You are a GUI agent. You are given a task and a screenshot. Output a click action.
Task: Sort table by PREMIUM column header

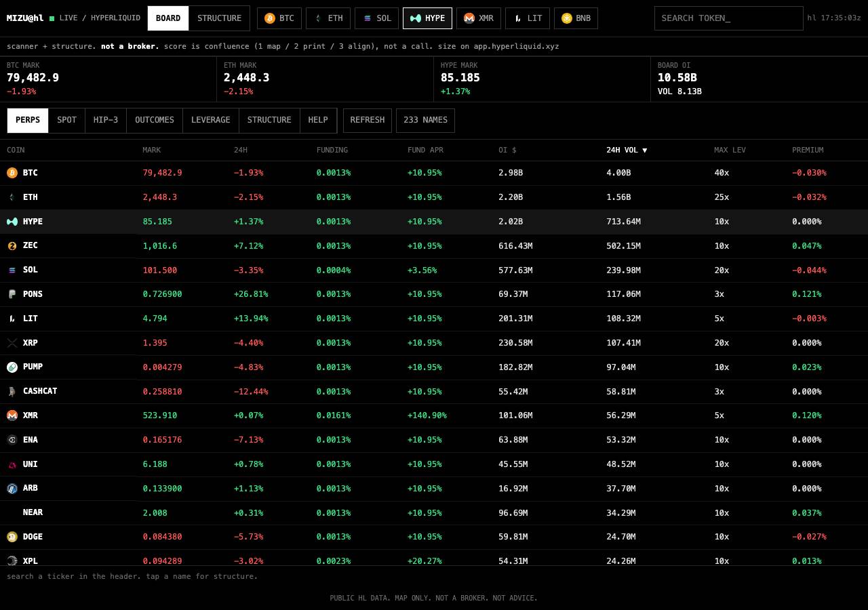(x=808, y=150)
